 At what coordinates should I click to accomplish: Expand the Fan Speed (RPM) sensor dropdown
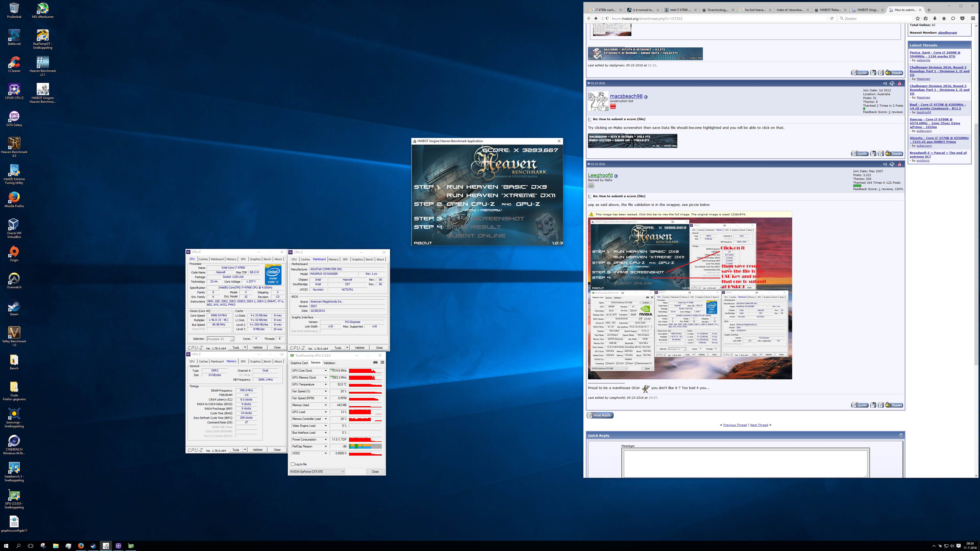326,398
